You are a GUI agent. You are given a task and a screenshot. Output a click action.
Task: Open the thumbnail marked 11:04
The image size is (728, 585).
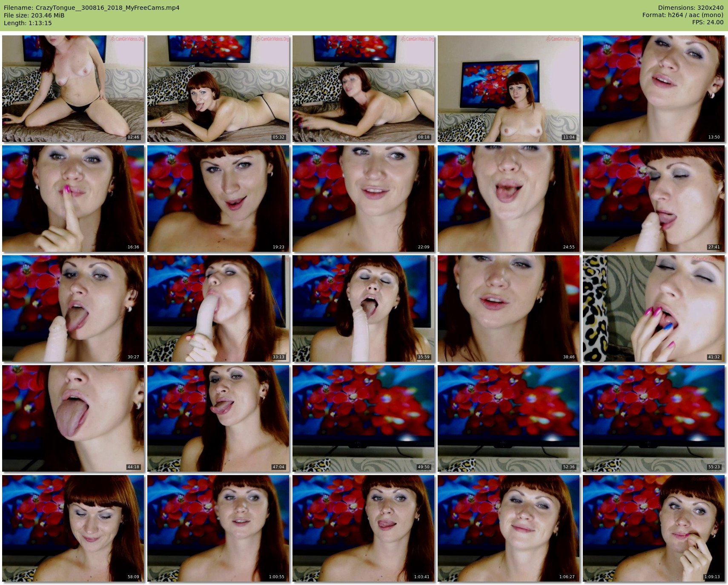point(509,89)
